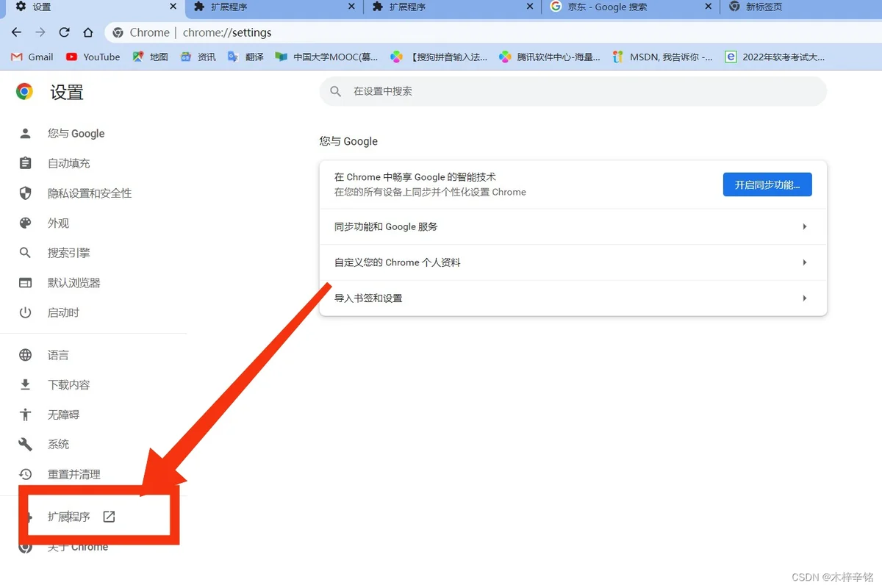The height and width of the screenshot is (588, 882).
Task: Close the 京东 - Google 搜索 tab
Action: point(709,7)
